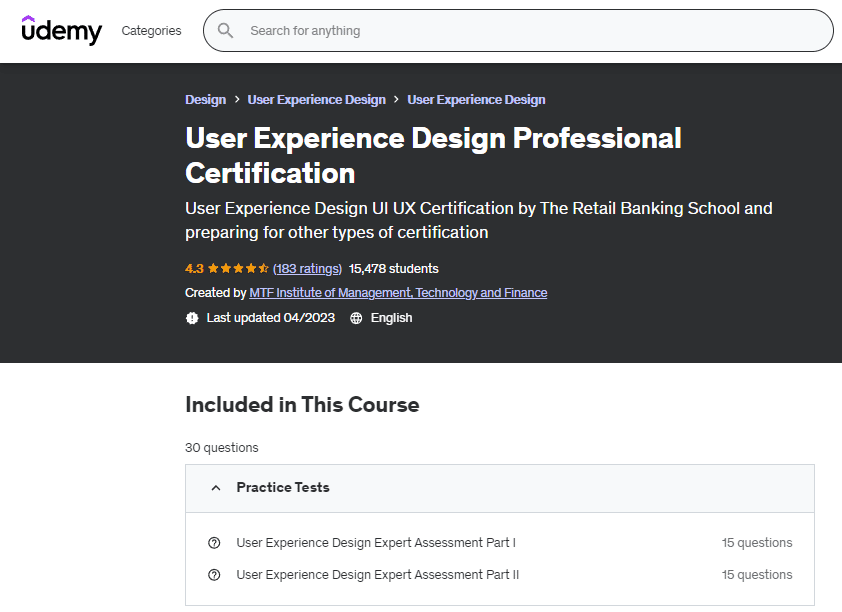This screenshot has height=612, width=842.
Task: Click question mark icon beside Assessment Part II
Action: pos(214,575)
